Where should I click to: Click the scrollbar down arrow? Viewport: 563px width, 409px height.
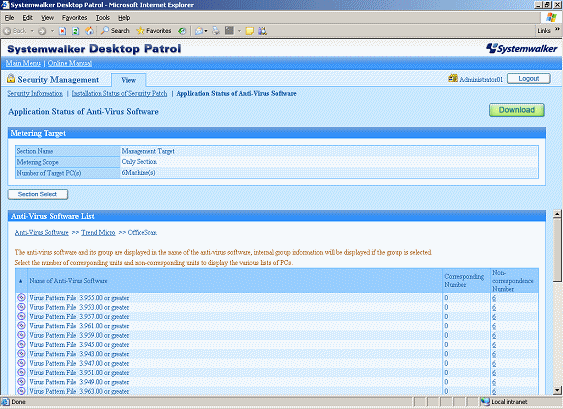[557, 390]
